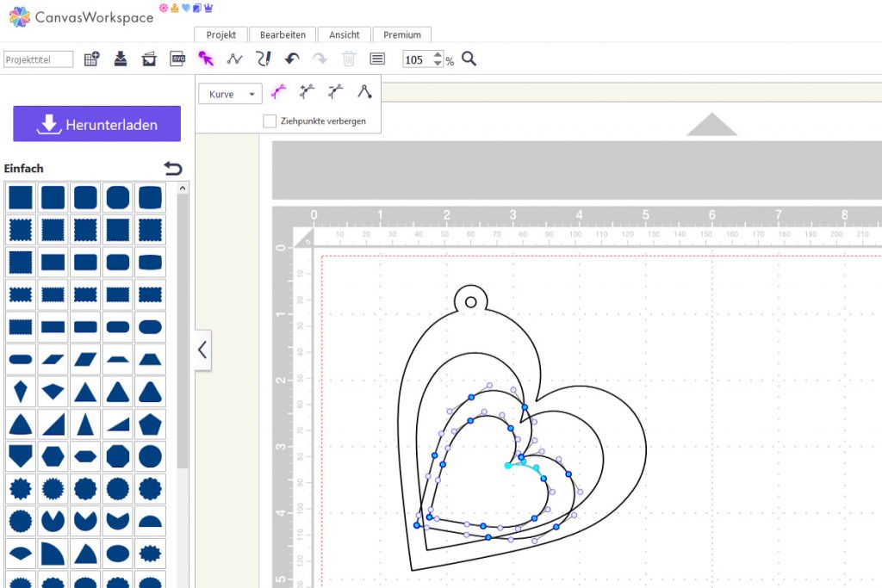882x588 pixels.
Task: Open the magnifier zoom tool
Action: (x=469, y=59)
